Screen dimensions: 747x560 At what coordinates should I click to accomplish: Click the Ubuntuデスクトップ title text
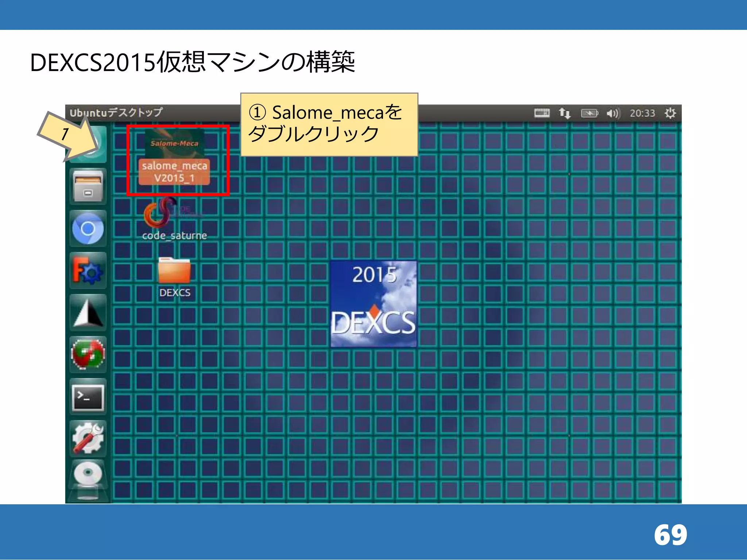(x=116, y=112)
